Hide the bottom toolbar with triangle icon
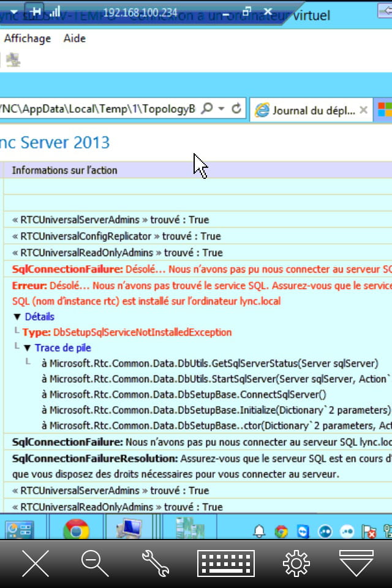The width and height of the screenshot is (392, 588). pyautogui.click(x=356, y=563)
